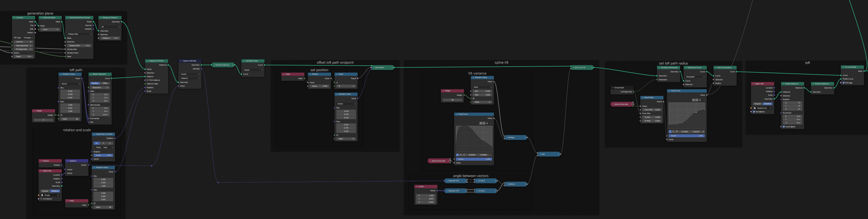868x219 pixels.
Task: Select Original on the Empty Object Info node
Action: 45,191
